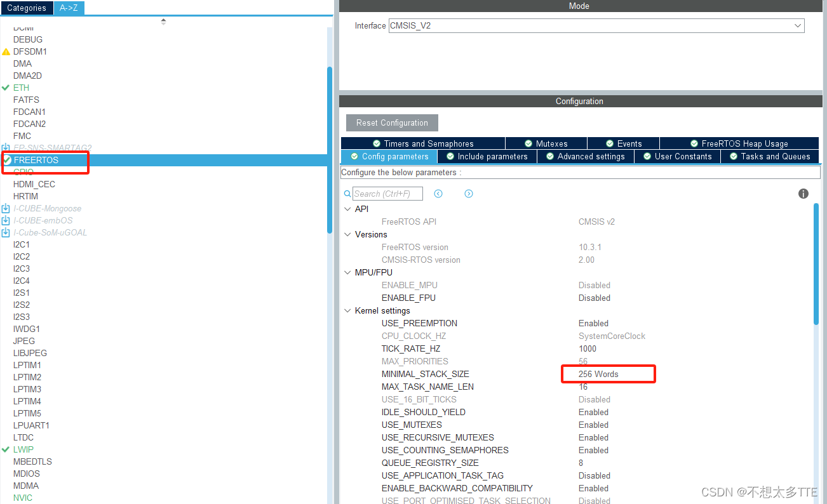827x504 pixels.
Task: Open the info icon in the Configuration panel
Action: (803, 194)
